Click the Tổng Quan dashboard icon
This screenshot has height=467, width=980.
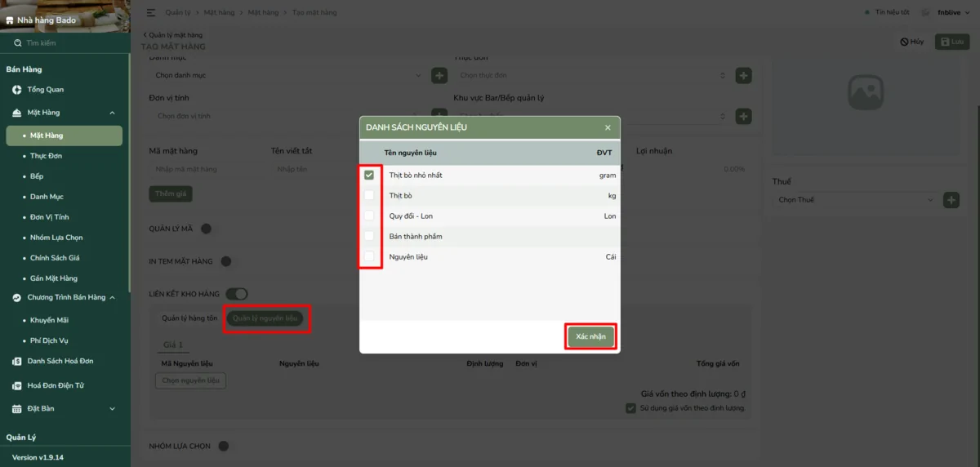coord(17,89)
